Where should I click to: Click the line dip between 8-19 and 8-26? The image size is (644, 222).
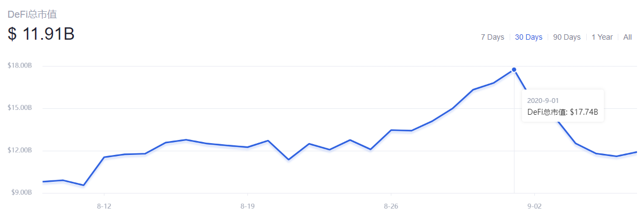click(289, 159)
